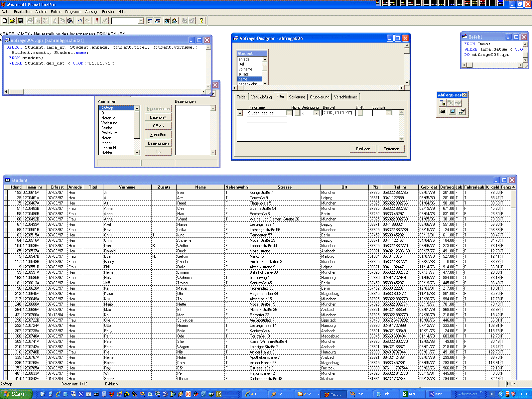
Task: Click the Open file toolbar icon
Action: coord(12,21)
